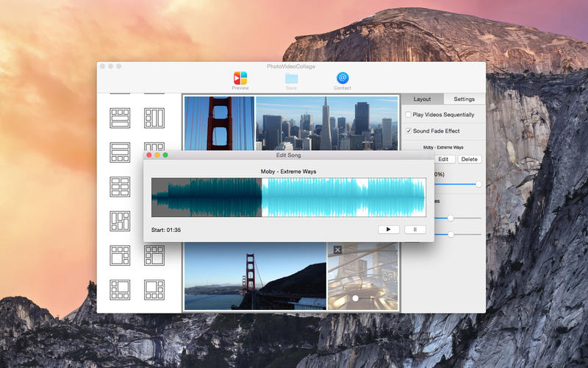Click the volume slider knob at far right
This screenshot has width=588, height=368.
[x=478, y=184]
